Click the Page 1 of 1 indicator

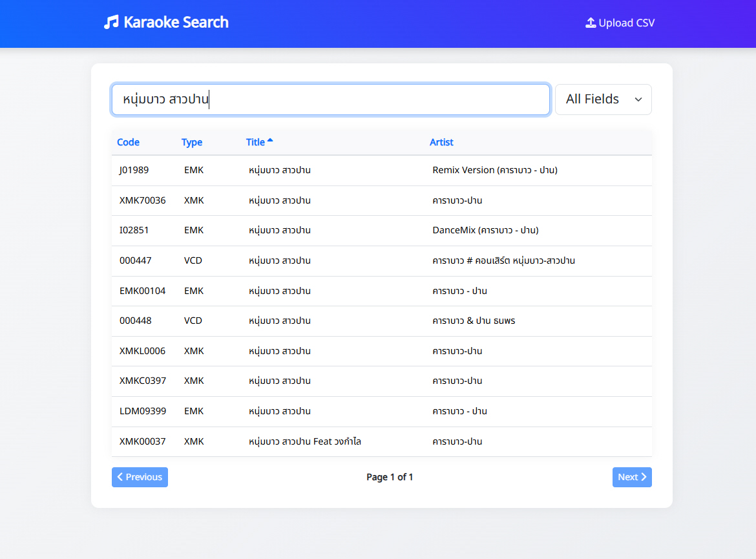click(390, 477)
